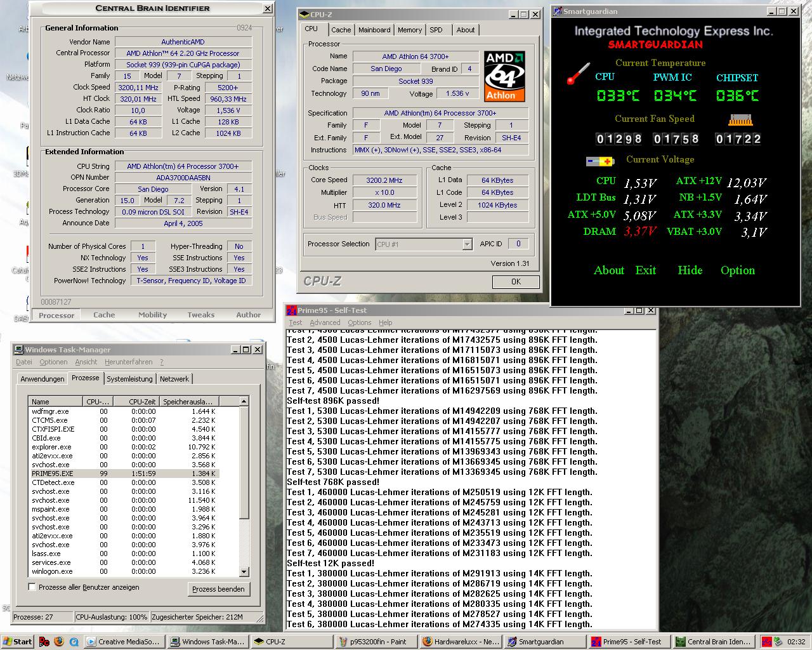Open the Datei menu in Task Manager

pyautogui.click(x=24, y=362)
